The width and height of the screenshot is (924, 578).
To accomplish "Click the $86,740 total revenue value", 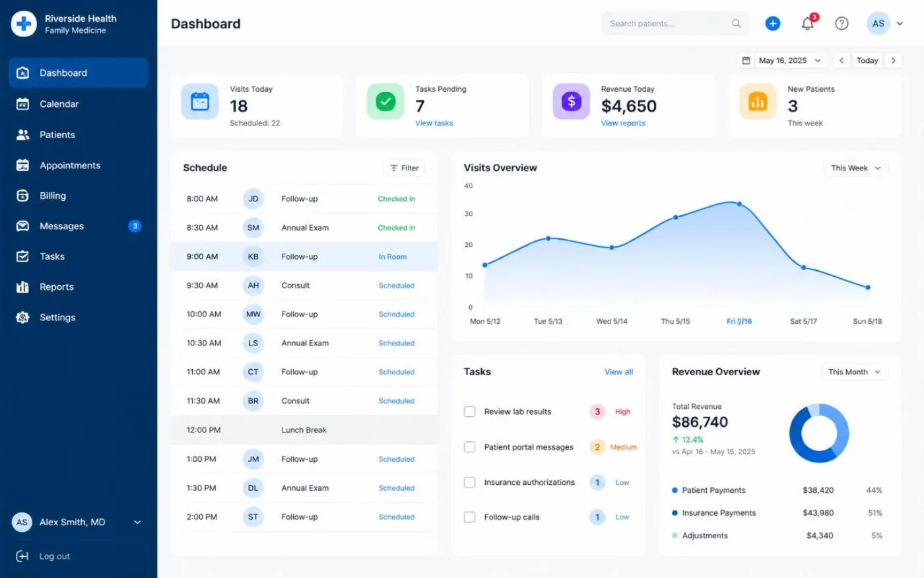I will pyautogui.click(x=700, y=422).
